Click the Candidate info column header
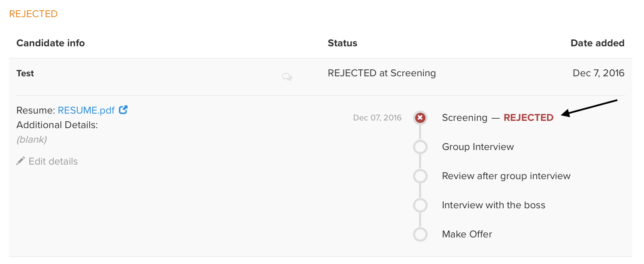Image resolution: width=644 pixels, height=264 pixels. point(51,43)
